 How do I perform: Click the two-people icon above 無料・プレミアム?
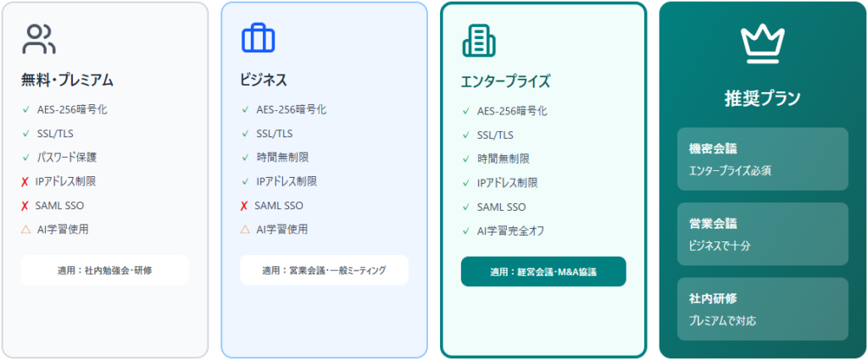pyautogui.click(x=39, y=40)
